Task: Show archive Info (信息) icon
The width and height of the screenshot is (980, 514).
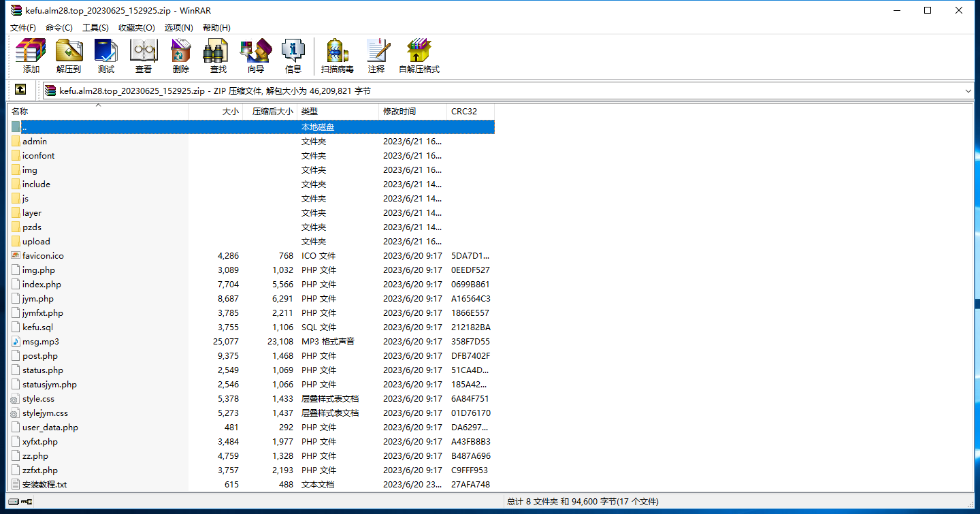Action: [x=293, y=56]
